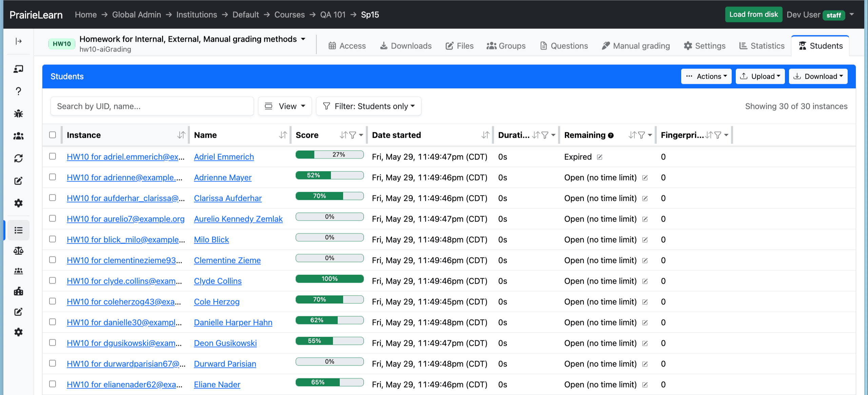Screen dimensions: 868x395
Task: Expand the sidebar with the arrow icon
Action: pos(19,41)
